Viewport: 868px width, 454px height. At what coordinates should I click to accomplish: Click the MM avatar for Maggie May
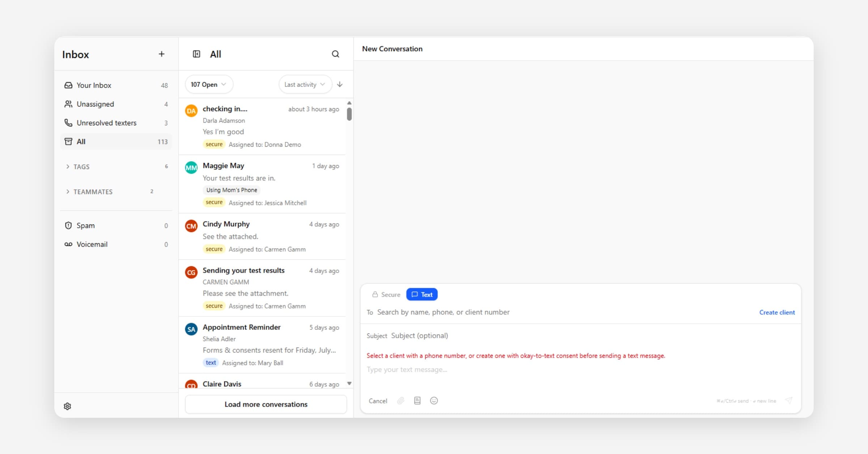point(191,168)
